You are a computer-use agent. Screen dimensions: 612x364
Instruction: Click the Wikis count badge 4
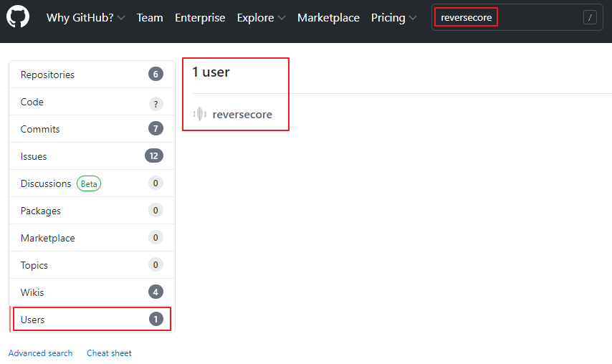(156, 292)
